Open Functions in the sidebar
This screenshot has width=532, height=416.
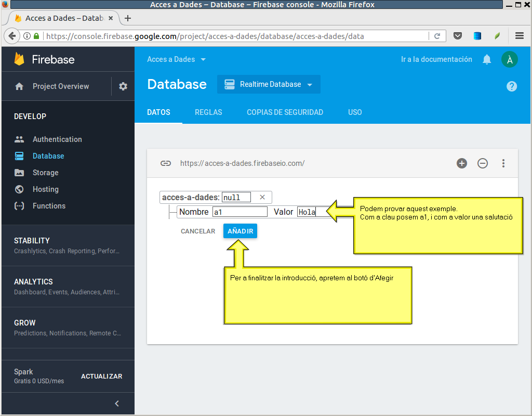click(49, 206)
